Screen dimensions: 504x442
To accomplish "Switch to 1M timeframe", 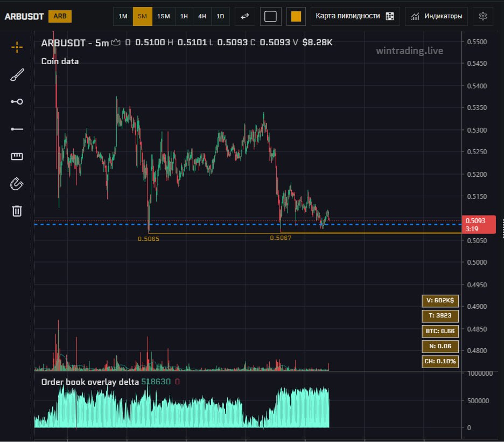I will (x=123, y=16).
